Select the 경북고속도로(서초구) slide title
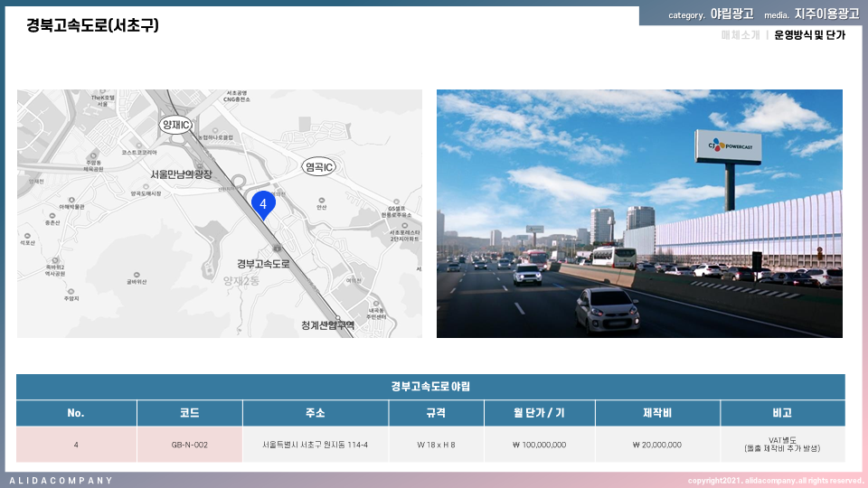The height and width of the screenshot is (488, 868). tap(92, 25)
